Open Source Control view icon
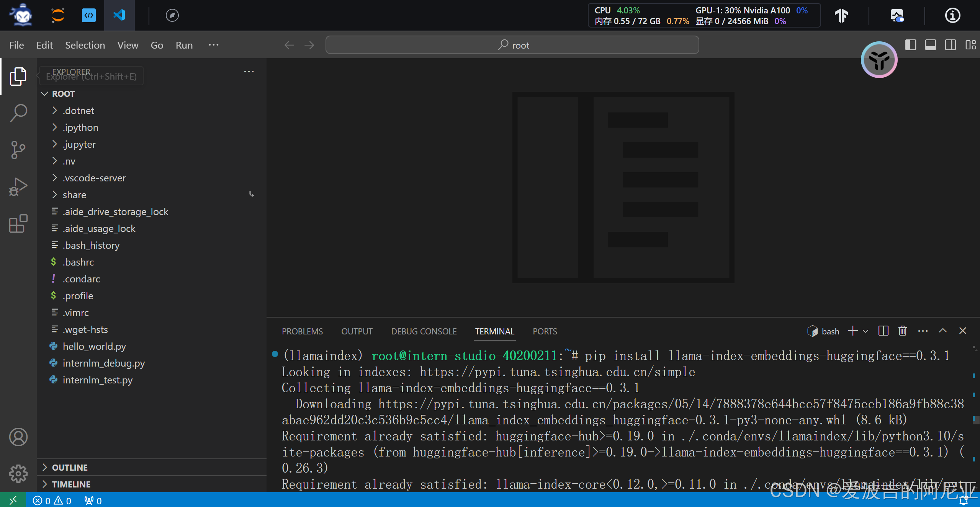The image size is (980, 507). click(18, 150)
